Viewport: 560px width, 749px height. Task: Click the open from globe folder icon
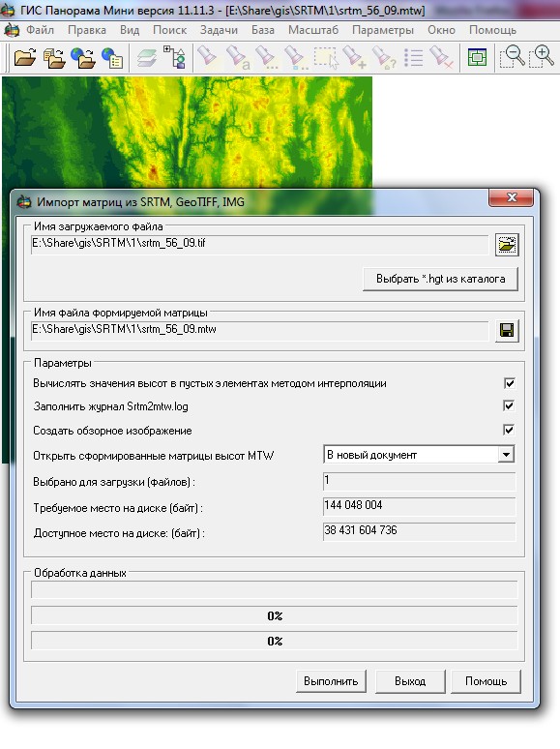point(83,58)
